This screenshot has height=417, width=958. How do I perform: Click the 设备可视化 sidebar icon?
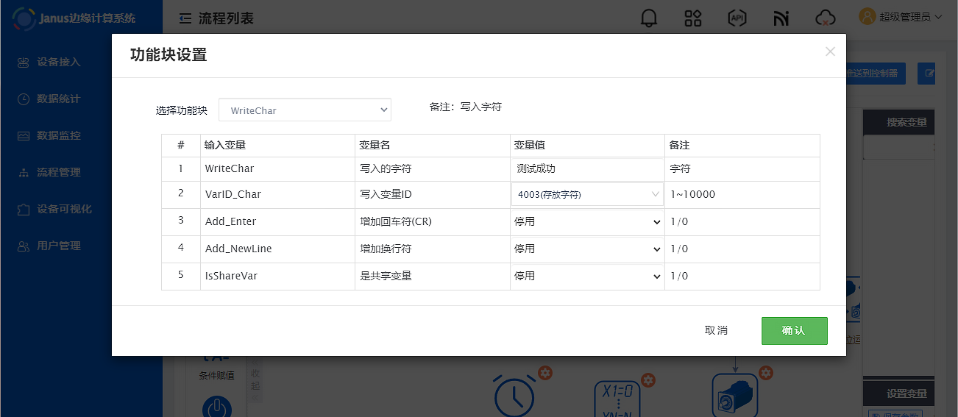pyautogui.click(x=23, y=209)
